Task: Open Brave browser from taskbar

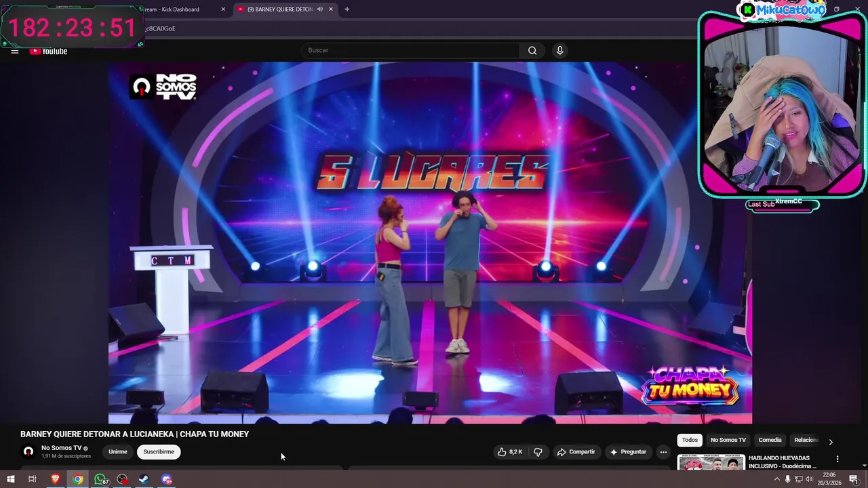Action: (56, 479)
